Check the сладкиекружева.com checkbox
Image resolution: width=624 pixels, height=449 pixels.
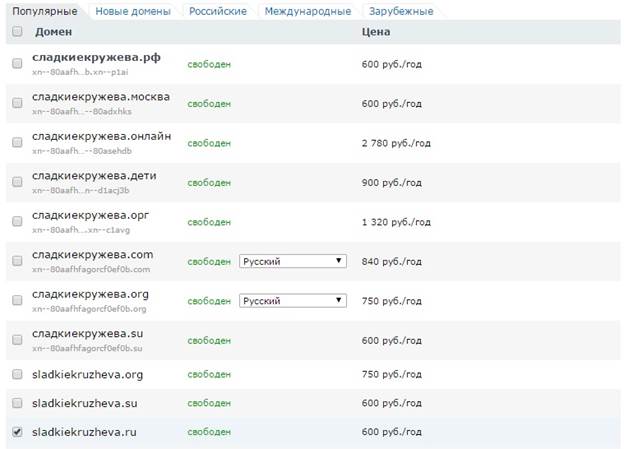coord(17,261)
